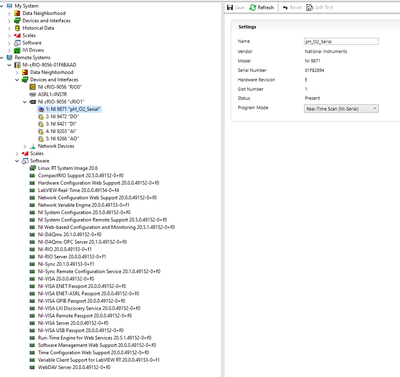Select NI-VISA Server entry
The width and height of the screenshot is (400, 377).
[x=73, y=323]
